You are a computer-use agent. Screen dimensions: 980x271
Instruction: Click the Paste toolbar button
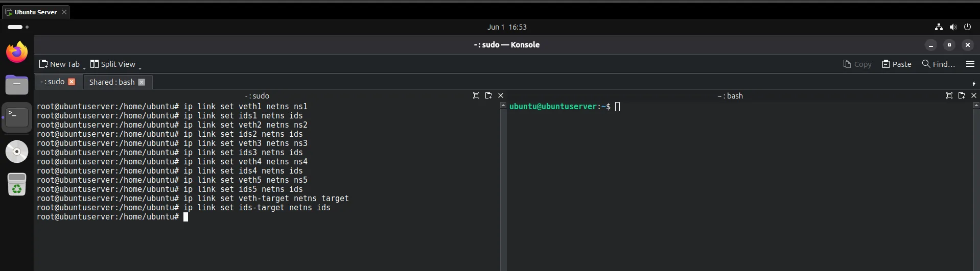coord(897,64)
